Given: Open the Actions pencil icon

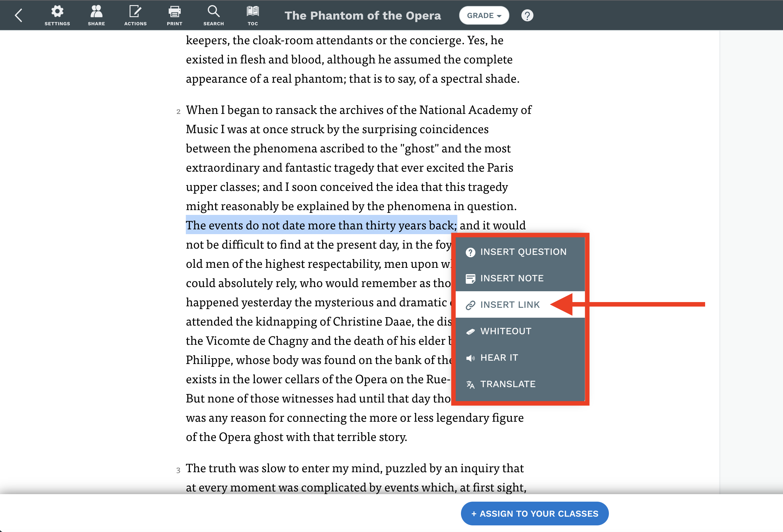Looking at the screenshot, I should 135,16.
